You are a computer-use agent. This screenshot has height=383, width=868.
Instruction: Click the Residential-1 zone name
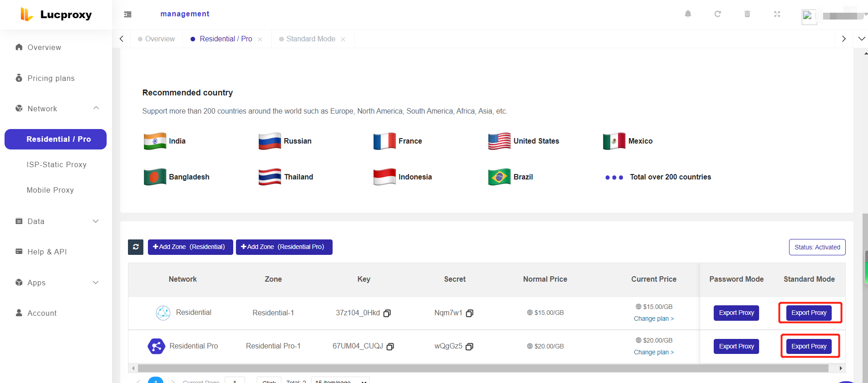point(273,313)
